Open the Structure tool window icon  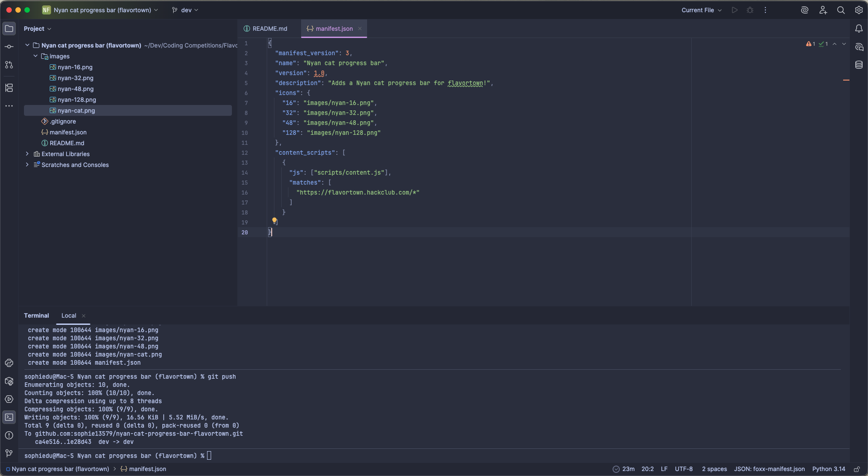click(x=9, y=88)
